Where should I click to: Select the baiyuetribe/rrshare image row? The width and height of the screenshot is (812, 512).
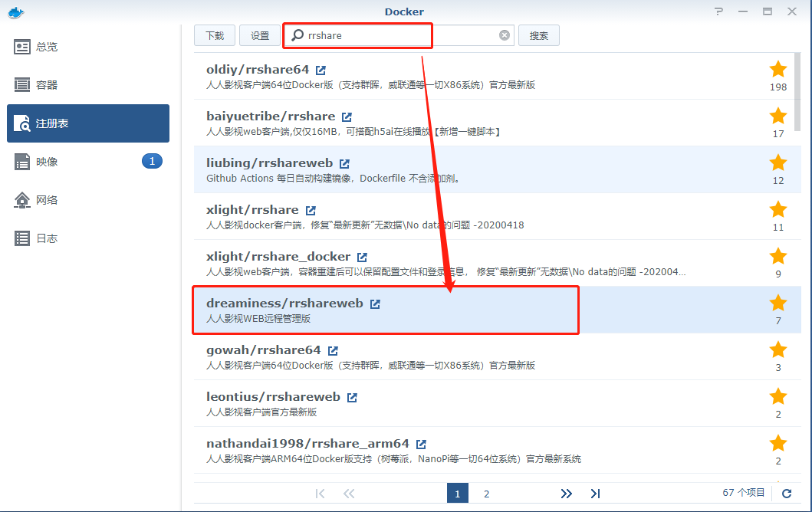click(494, 123)
